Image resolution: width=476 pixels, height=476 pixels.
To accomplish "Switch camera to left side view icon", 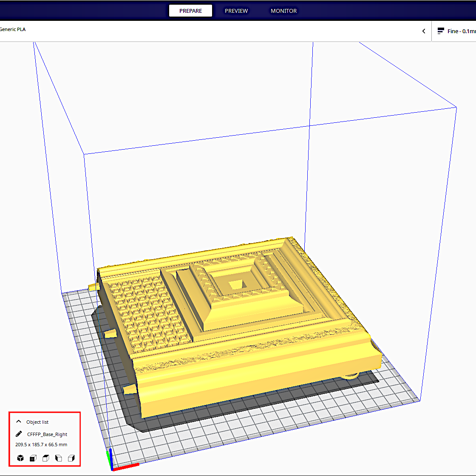I will click(59, 458).
